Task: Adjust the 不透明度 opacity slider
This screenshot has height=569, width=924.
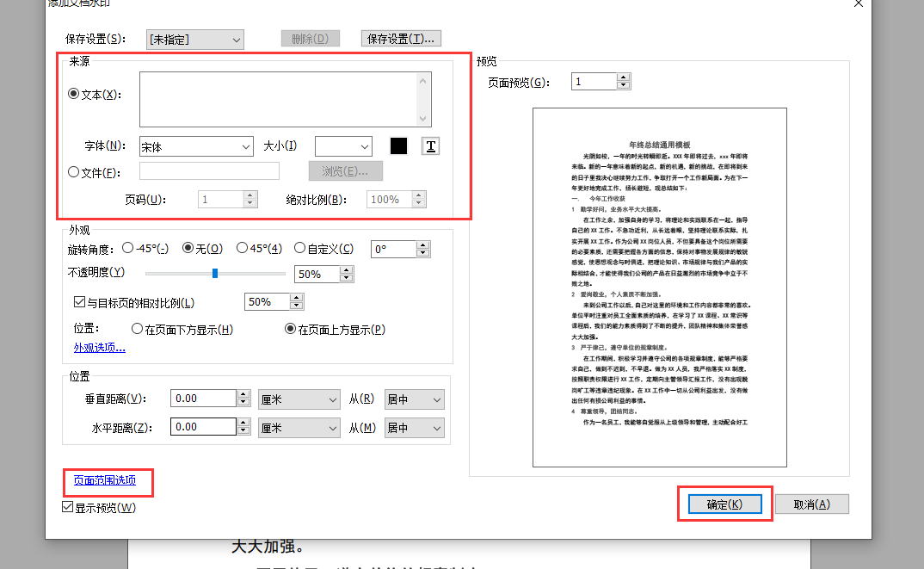Action: point(215,274)
